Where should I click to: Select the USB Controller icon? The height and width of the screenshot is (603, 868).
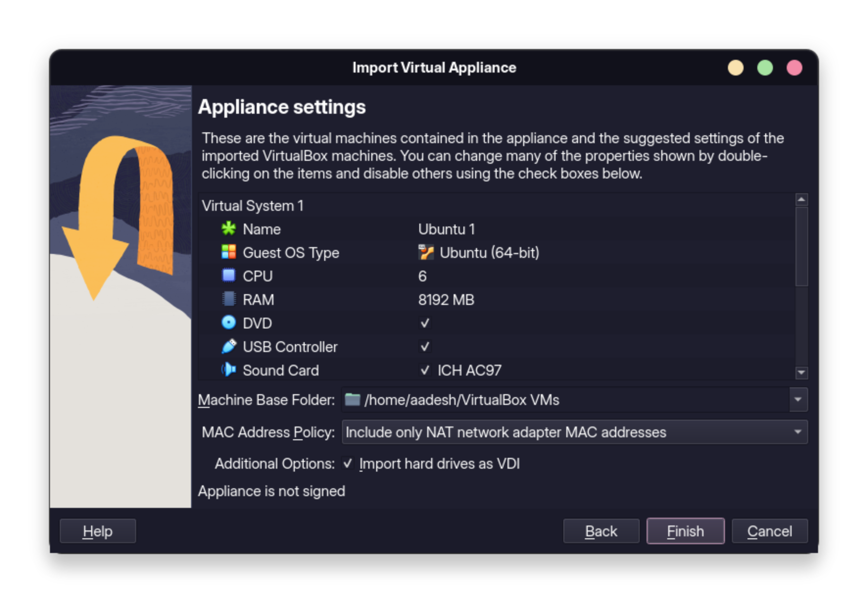coord(228,346)
